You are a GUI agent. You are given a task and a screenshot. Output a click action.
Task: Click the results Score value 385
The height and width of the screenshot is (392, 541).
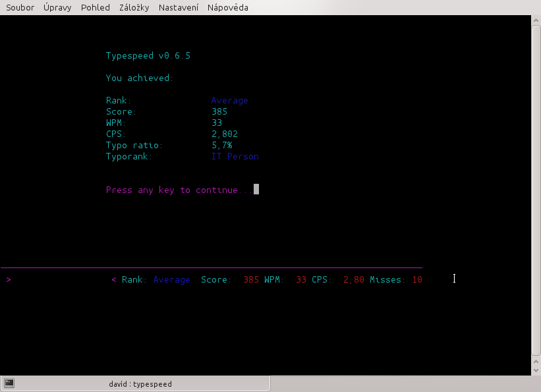point(219,111)
